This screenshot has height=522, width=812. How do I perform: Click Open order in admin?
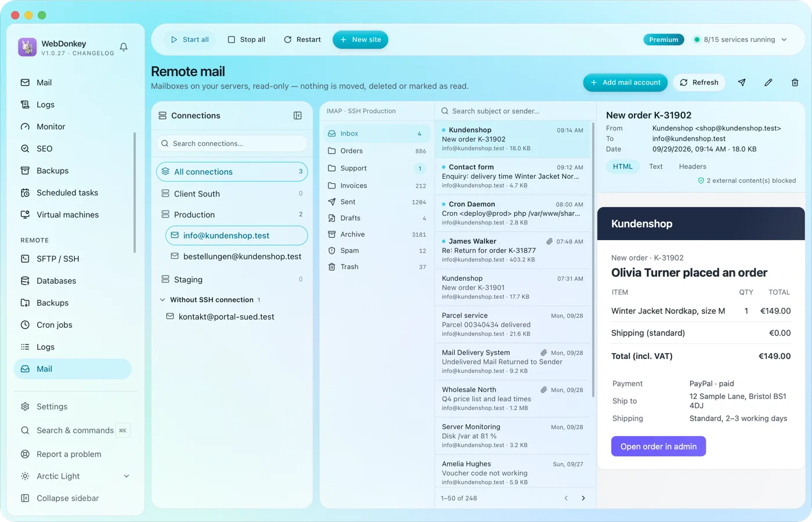(658, 447)
